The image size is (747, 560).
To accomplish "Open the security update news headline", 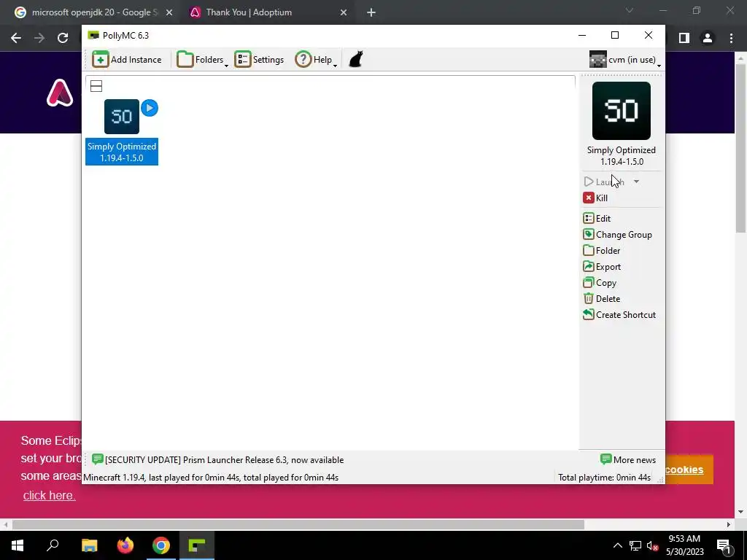I will coord(217,460).
